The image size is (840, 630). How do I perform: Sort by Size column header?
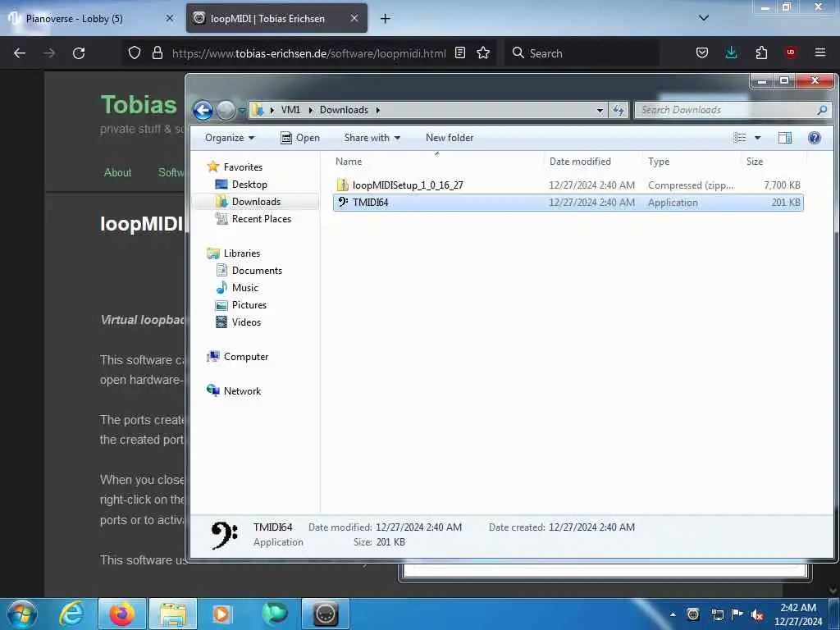(755, 162)
